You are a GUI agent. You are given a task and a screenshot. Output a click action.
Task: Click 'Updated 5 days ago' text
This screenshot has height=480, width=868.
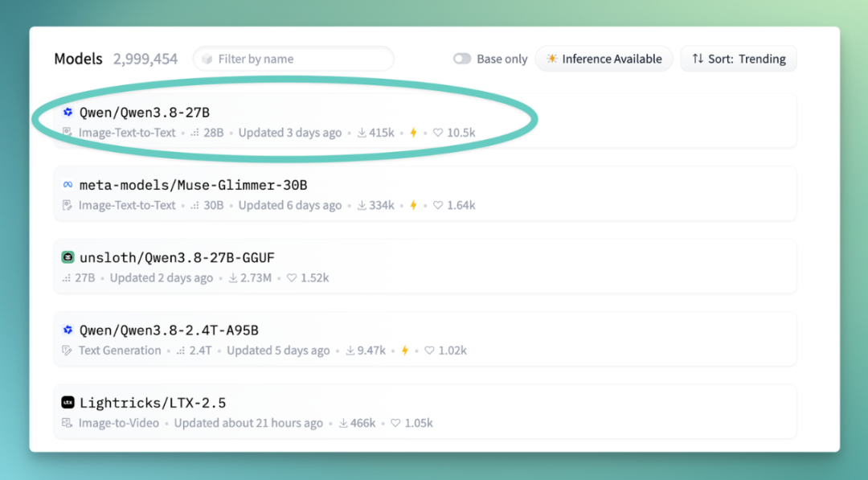[x=278, y=350]
